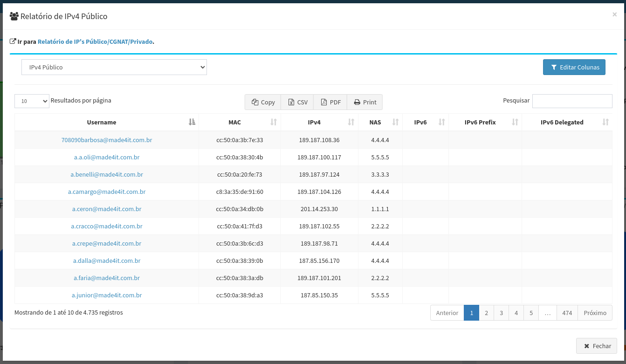Select MAC cell cc:50:0a:3b:7e:33

tap(240, 140)
